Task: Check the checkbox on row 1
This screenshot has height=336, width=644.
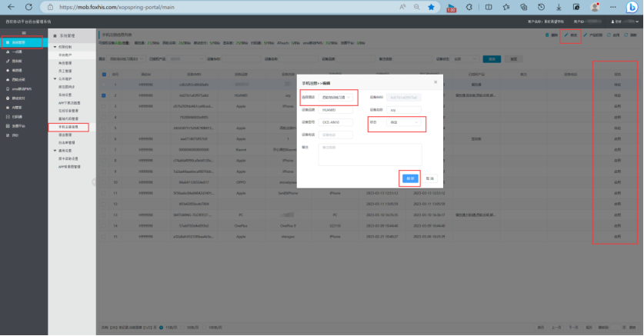Action: (105, 84)
